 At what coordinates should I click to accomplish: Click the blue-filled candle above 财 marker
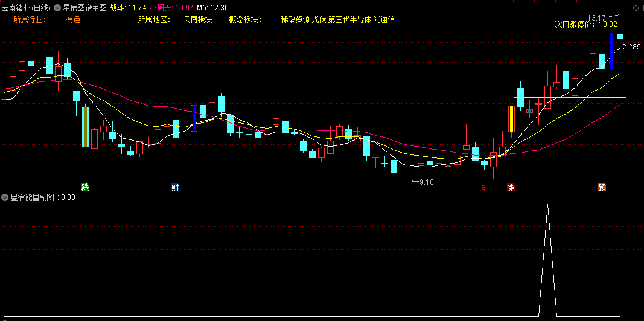[x=194, y=118]
